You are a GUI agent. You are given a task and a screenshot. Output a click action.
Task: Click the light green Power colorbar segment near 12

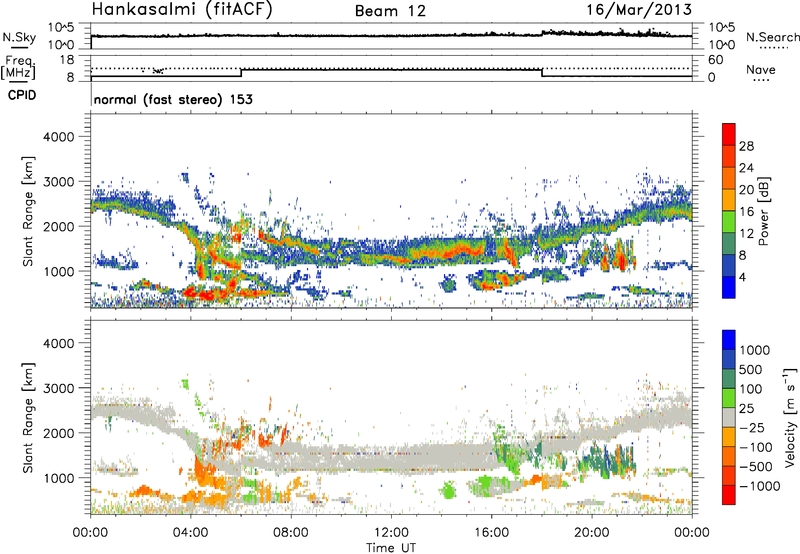click(x=729, y=222)
